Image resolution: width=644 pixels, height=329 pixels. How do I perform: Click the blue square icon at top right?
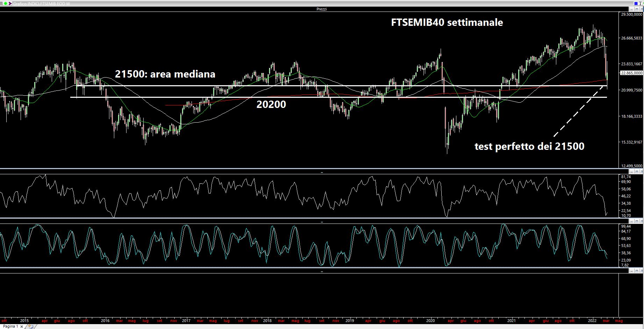636,3
